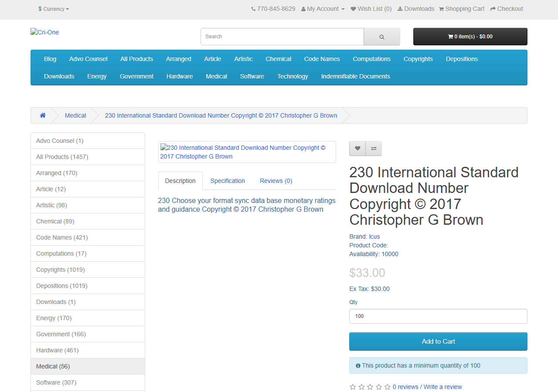Select Chemical (89) sidebar category
This screenshot has height=392, width=558.
(x=88, y=221)
